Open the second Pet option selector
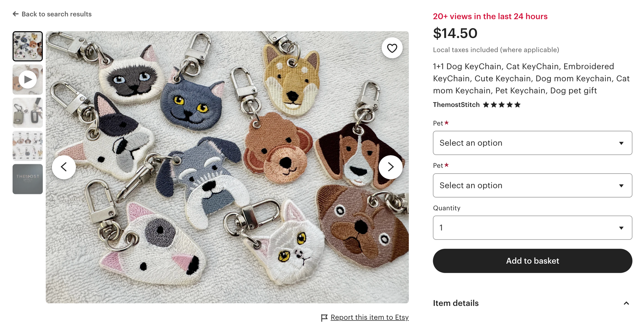The height and width of the screenshot is (322, 644). coord(532,185)
